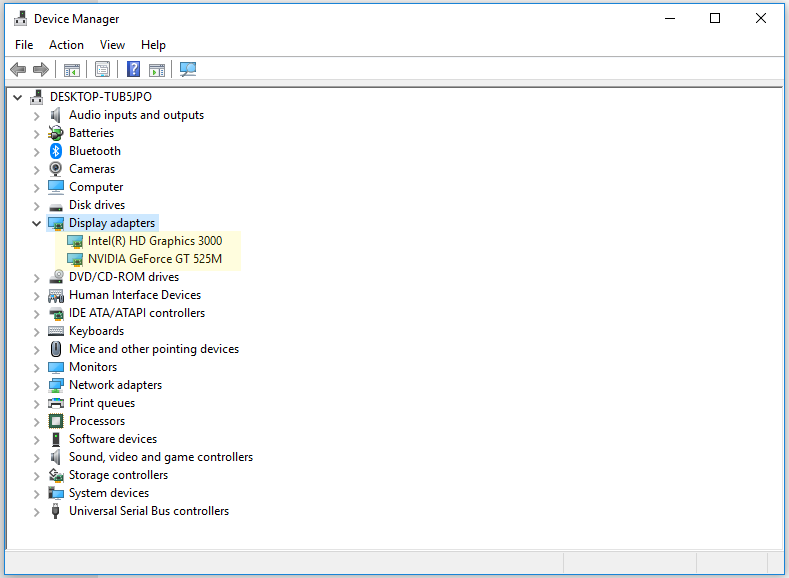Click the Display adapters category icon

(x=56, y=223)
